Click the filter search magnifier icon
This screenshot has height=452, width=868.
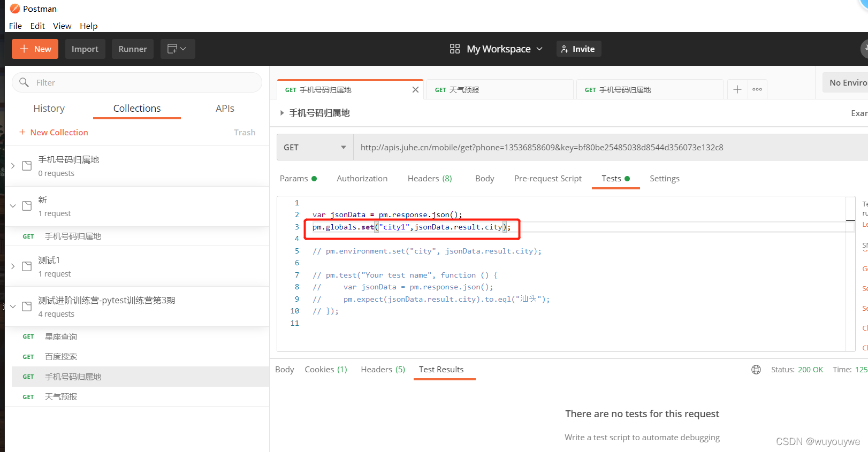[24, 82]
